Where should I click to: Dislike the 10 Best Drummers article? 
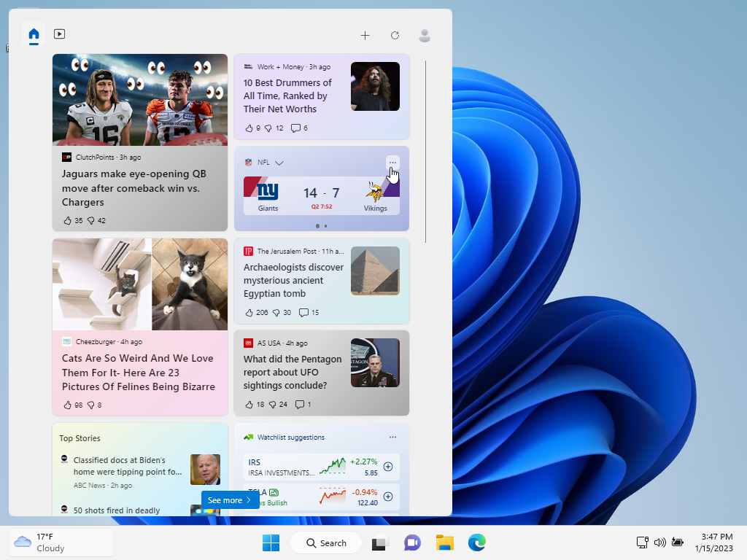click(x=268, y=128)
